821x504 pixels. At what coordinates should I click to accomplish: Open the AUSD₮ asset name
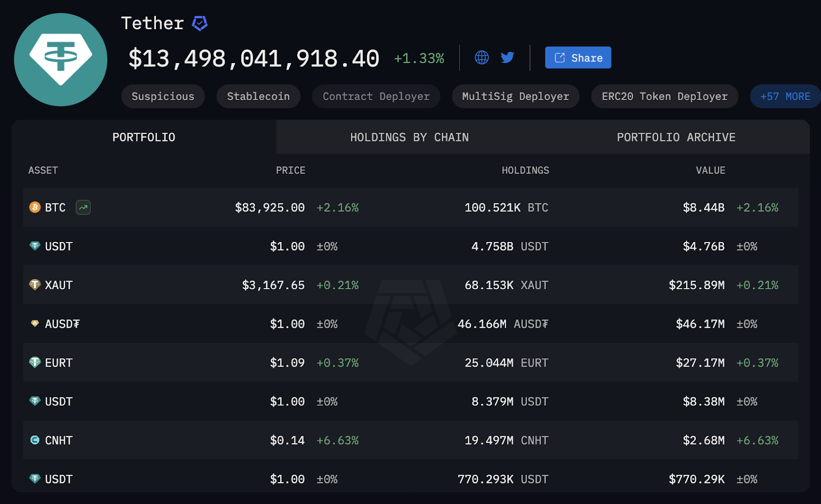point(62,324)
